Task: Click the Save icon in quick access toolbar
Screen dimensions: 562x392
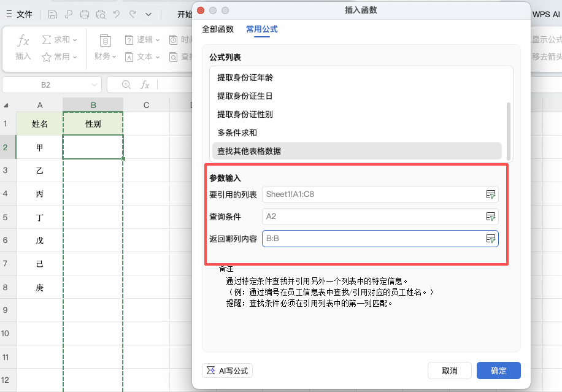Action: pyautogui.click(x=53, y=14)
